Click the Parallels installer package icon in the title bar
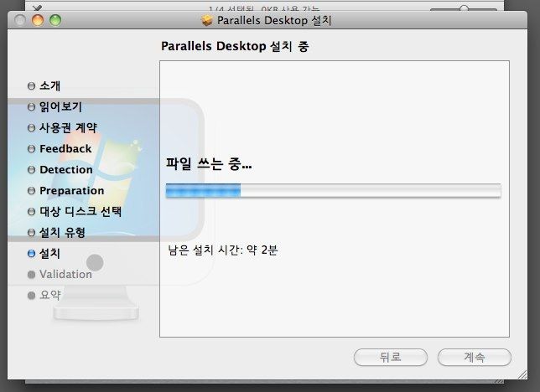The height and width of the screenshot is (392, 540). (207, 20)
